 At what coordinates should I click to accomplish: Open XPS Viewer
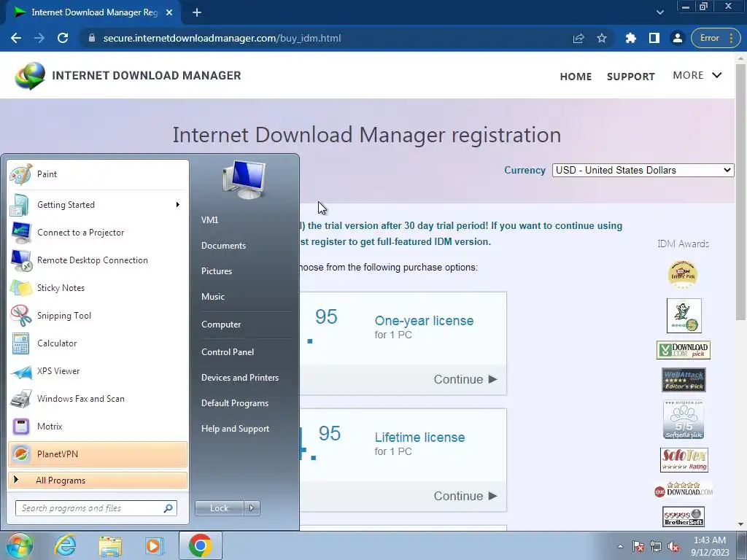click(98, 371)
